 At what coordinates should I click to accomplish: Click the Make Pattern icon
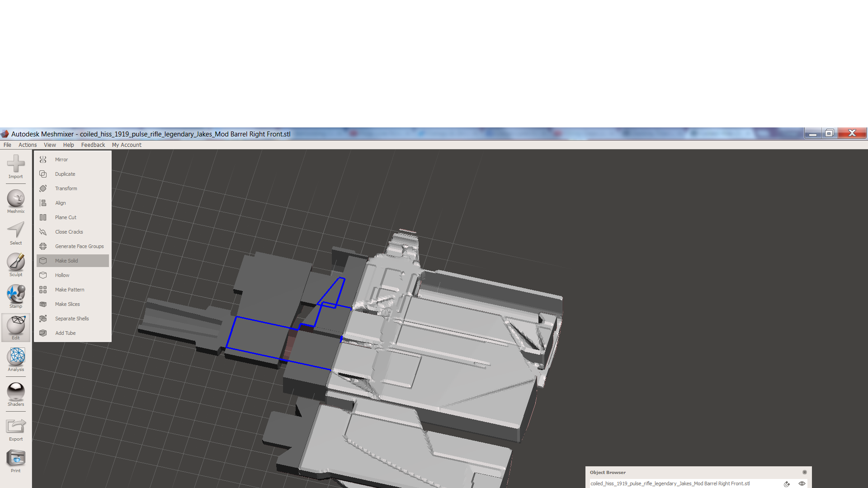point(43,290)
